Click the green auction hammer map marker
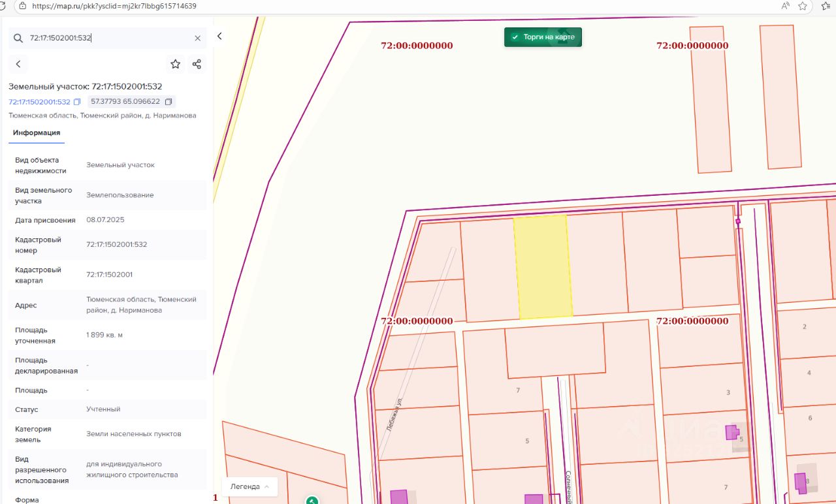Image resolution: width=836 pixels, height=504 pixels. [312, 500]
